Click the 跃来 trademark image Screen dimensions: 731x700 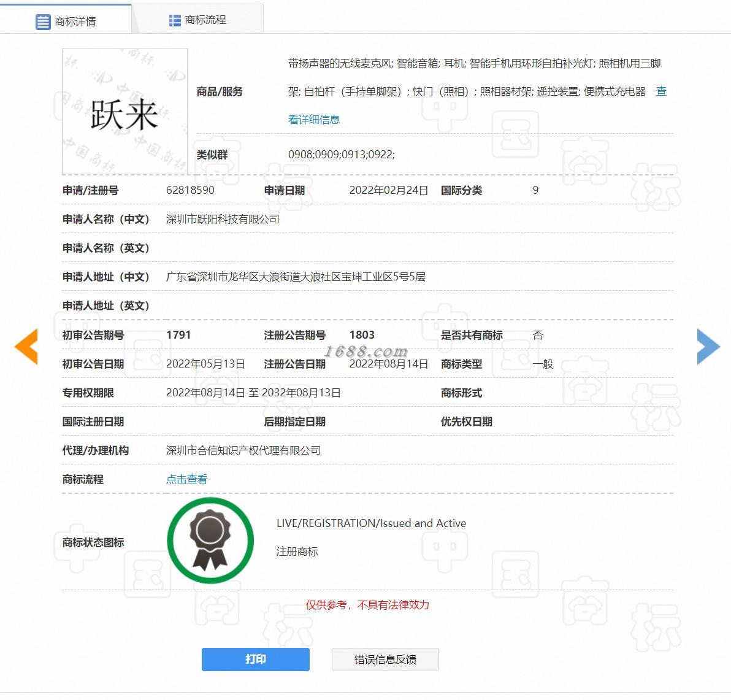pyautogui.click(x=125, y=112)
